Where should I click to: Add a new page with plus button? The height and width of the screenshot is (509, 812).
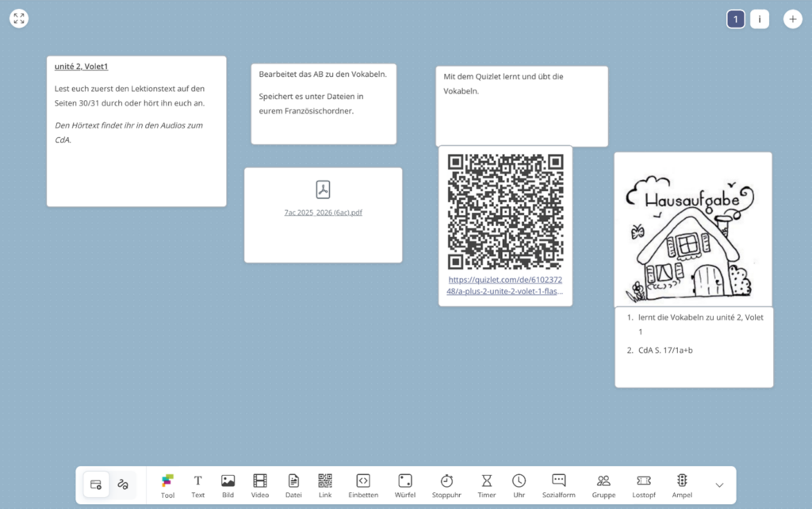pyautogui.click(x=792, y=19)
